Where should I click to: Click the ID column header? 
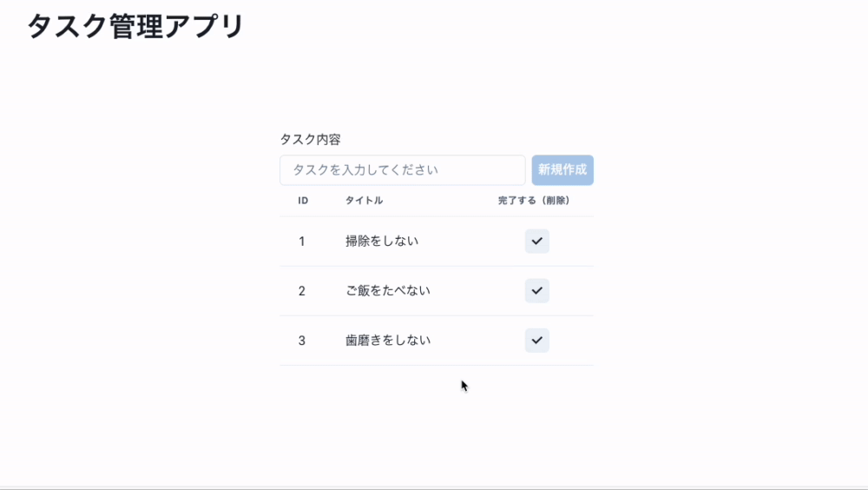coord(303,201)
